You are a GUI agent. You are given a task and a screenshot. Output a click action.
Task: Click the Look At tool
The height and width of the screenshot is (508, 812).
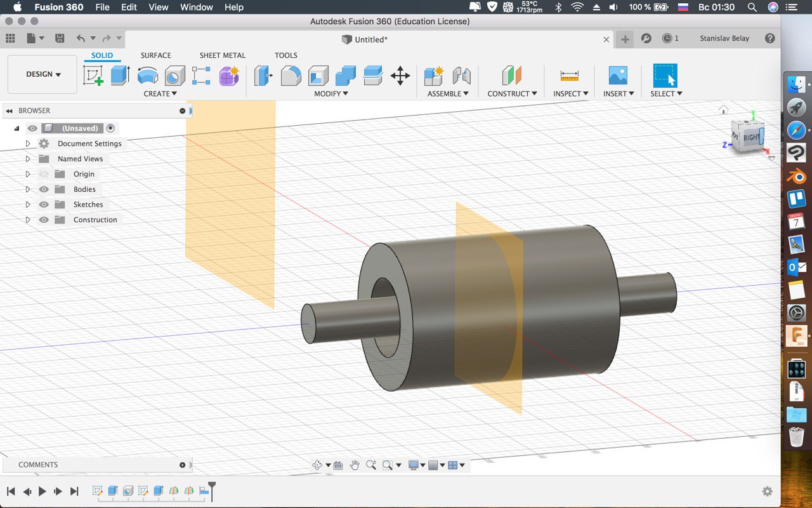click(338, 465)
